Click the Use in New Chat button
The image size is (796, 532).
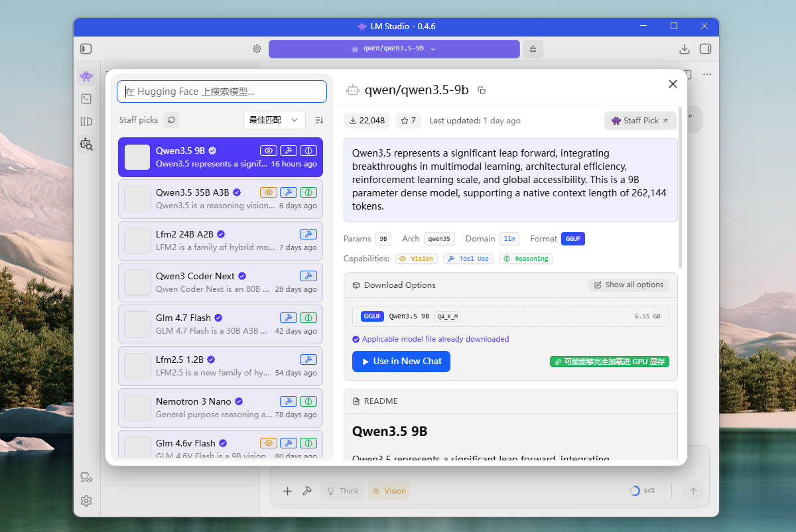[x=401, y=362]
